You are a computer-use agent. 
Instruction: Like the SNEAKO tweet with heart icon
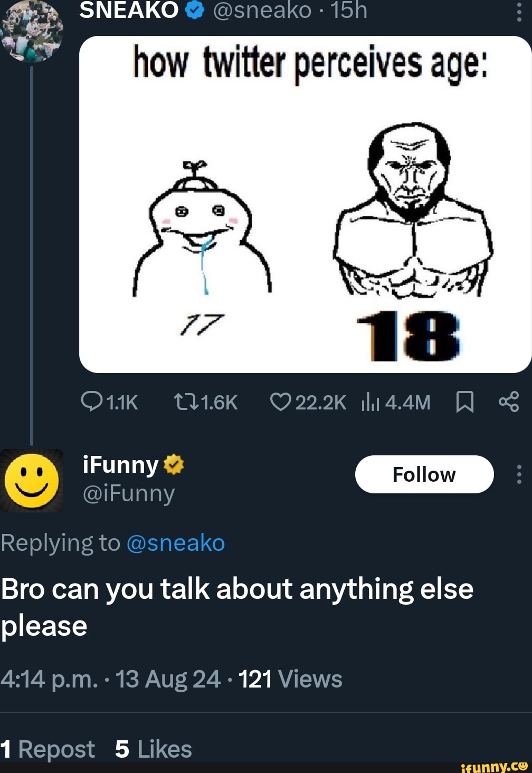[x=280, y=403]
